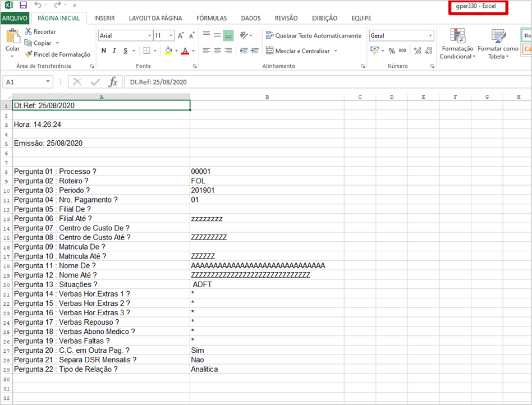Viewport: 532px width, 405px height.
Task: Switch to INSERIR tab
Action: click(104, 19)
